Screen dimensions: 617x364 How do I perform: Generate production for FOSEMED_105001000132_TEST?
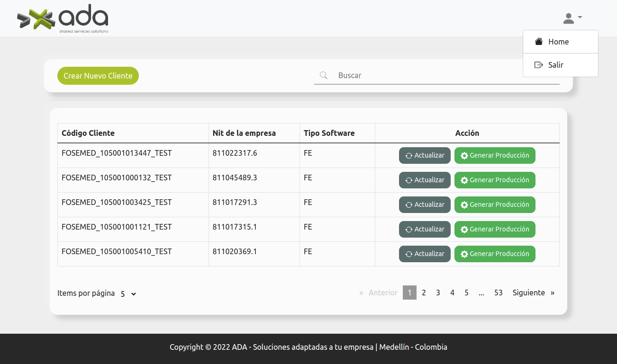pos(495,180)
